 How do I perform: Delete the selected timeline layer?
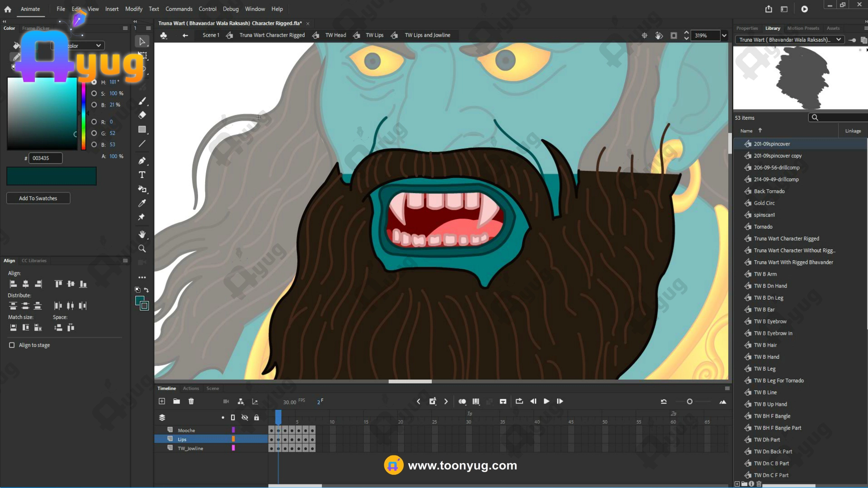191,401
